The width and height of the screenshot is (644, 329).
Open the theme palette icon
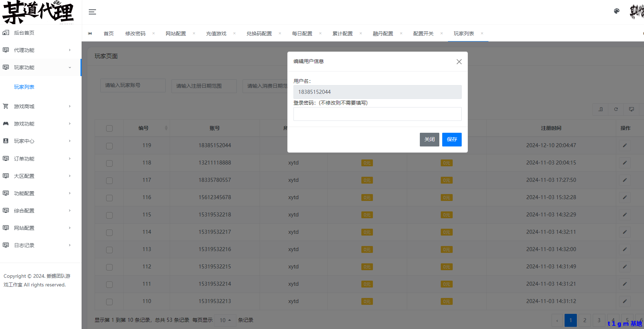(617, 11)
